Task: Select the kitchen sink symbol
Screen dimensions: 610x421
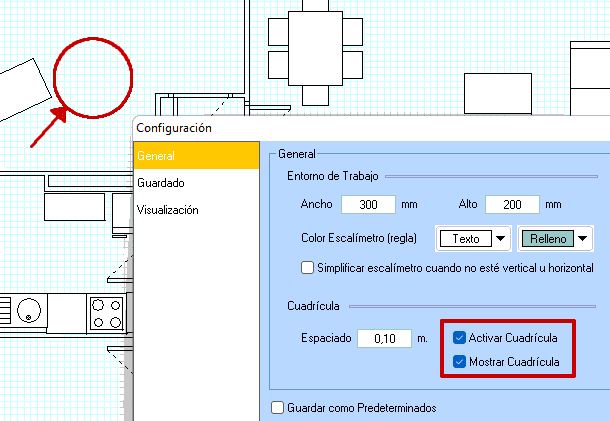Action: pyautogui.click(x=28, y=311)
